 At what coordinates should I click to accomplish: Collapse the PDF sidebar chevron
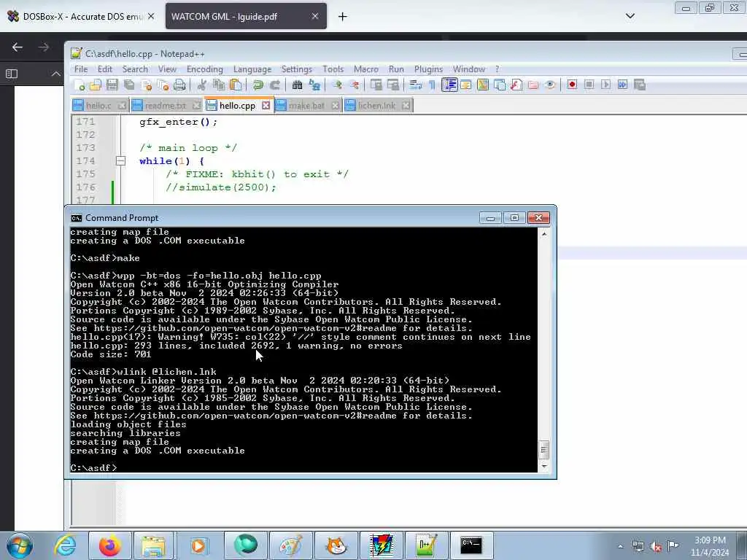click(x=55, y=74)
